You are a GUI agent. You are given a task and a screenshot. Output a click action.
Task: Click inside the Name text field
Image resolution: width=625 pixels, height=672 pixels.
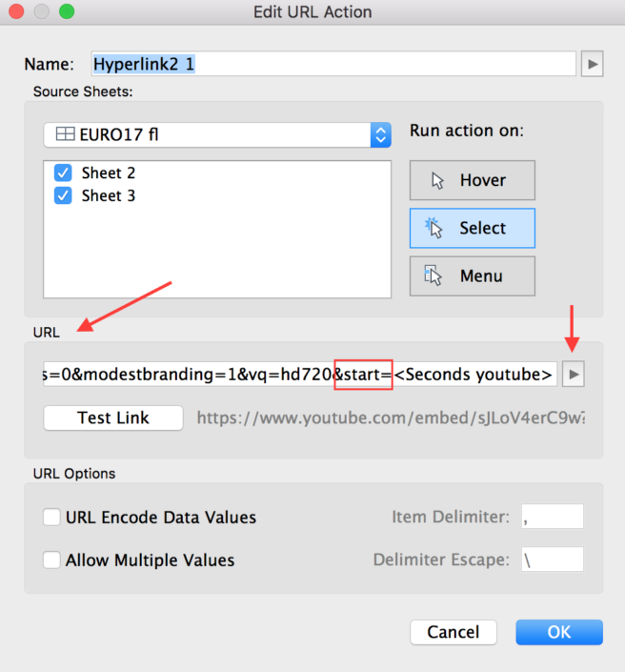click(x=333, y=64)
